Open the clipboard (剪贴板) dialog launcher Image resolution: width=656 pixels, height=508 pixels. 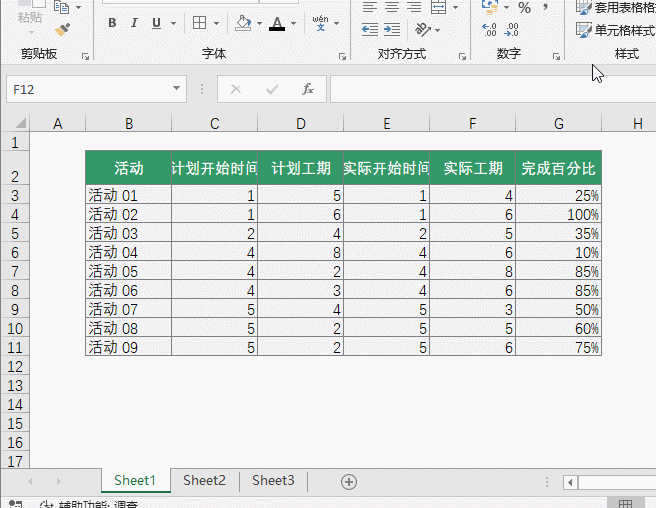(x=85, y=56)
